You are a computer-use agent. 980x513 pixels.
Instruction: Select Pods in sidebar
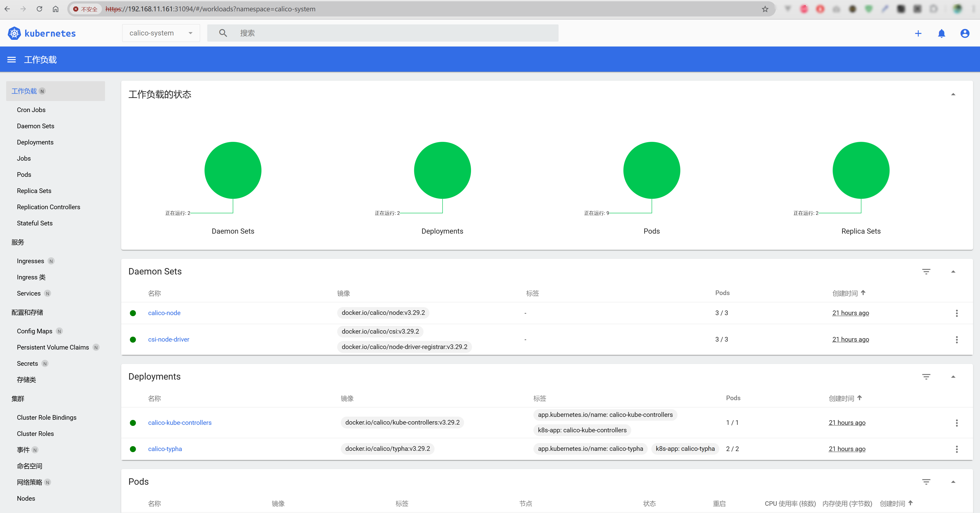(24, 175)
